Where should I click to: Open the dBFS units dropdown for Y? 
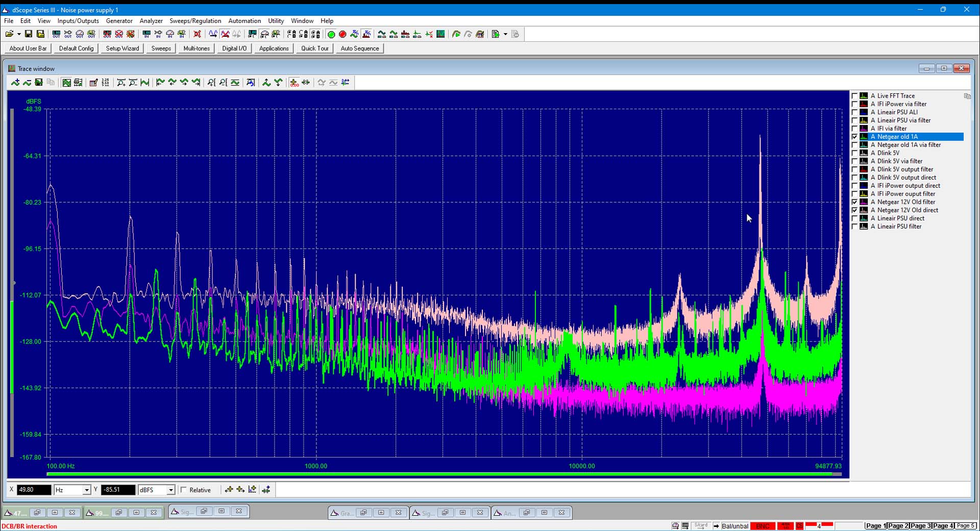170,490
